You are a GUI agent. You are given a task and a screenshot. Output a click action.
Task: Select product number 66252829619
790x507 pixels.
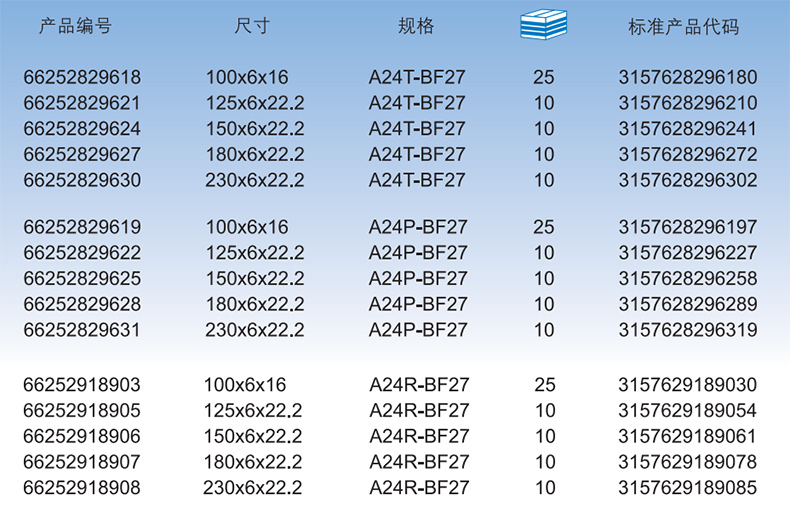(x=82, y=227)
